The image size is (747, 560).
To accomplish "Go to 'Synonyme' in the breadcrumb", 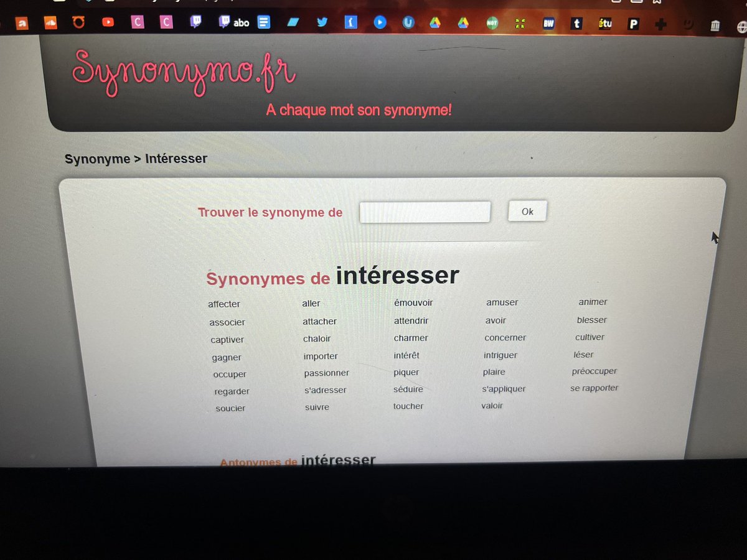I will tap(97, 159).
